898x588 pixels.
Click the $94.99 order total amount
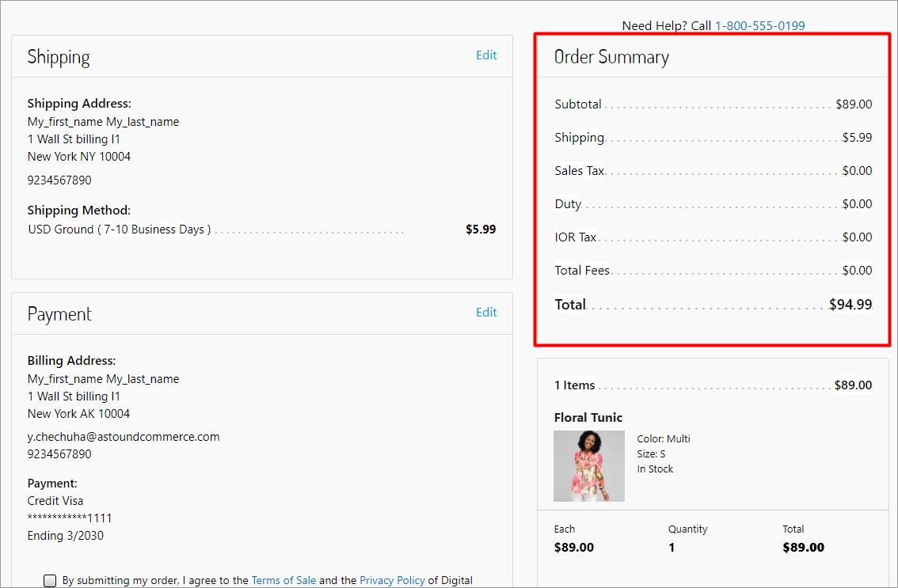(x=850, y=305)
